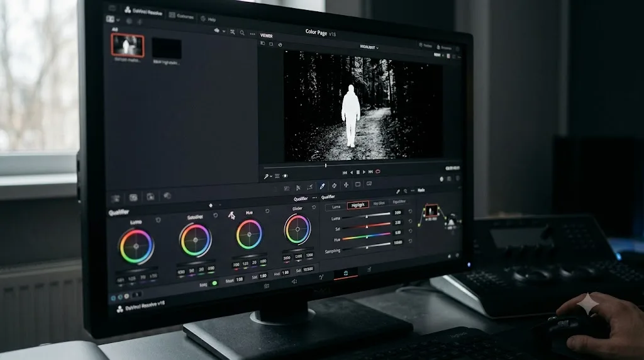Reset the Sat slider row
Viewport: 644px width, 360px height.
(x=410, y=221)
